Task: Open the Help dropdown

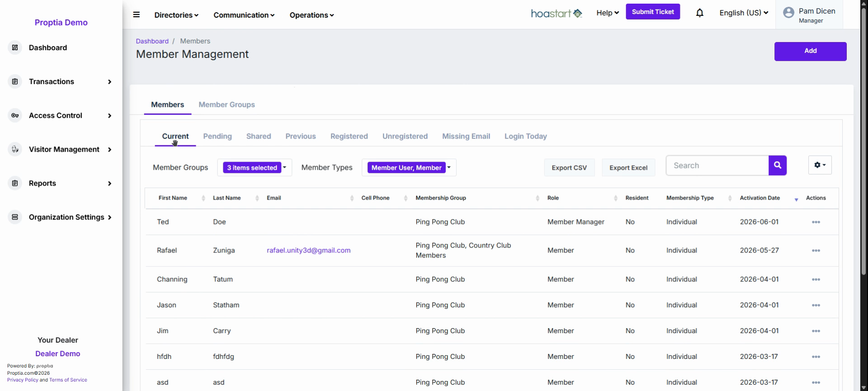Action: (608, 13)
